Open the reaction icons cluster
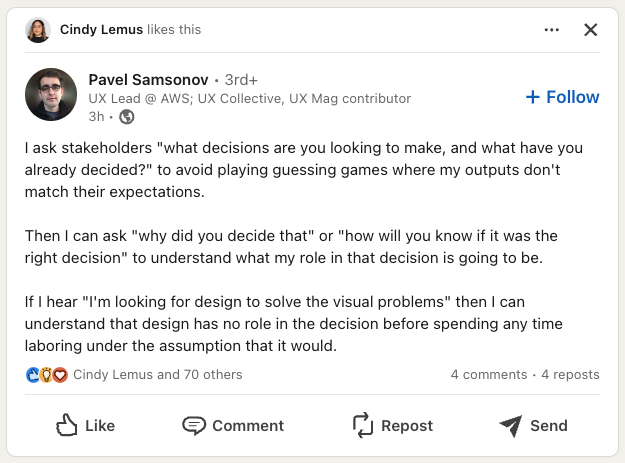This screenshot has height=463, width=625. pyautogui.click(x=47, y=375)
